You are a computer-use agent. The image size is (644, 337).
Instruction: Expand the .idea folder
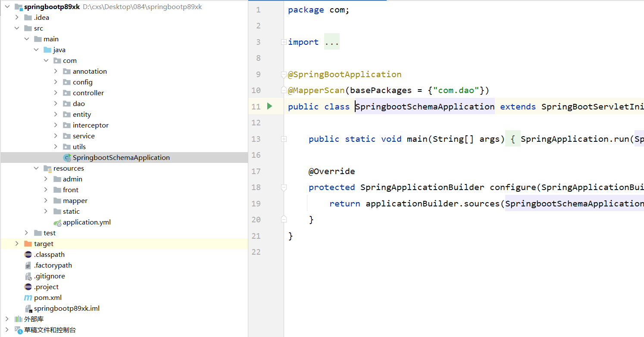point(17,18)
